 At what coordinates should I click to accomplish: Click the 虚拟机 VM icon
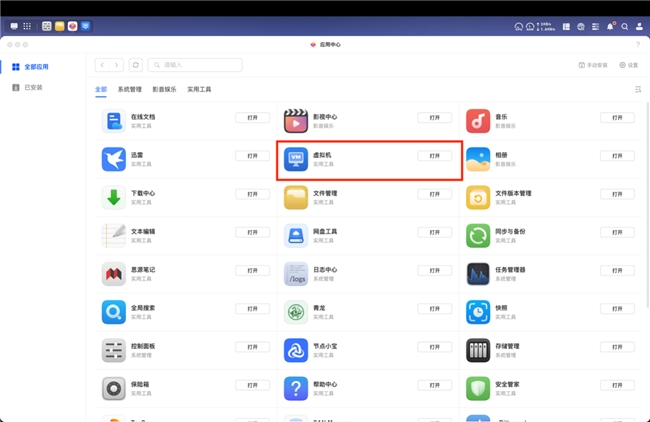click(296, 159)
